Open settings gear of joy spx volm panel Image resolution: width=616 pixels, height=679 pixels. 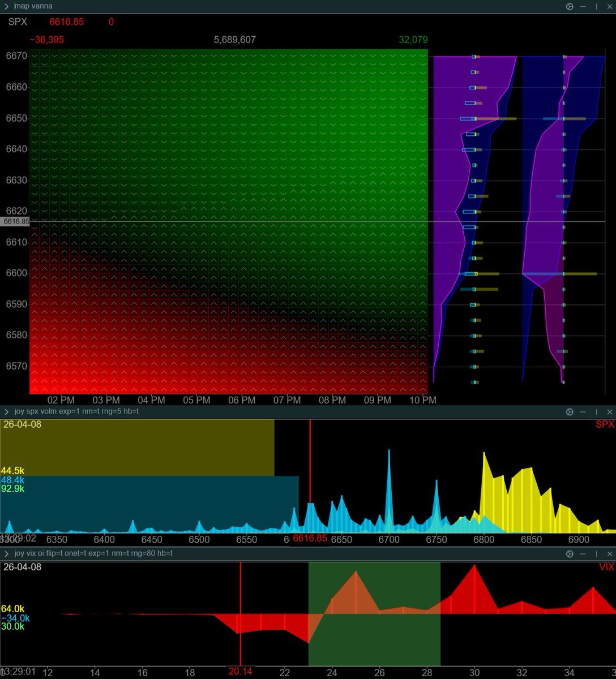[x=570, y=412]
